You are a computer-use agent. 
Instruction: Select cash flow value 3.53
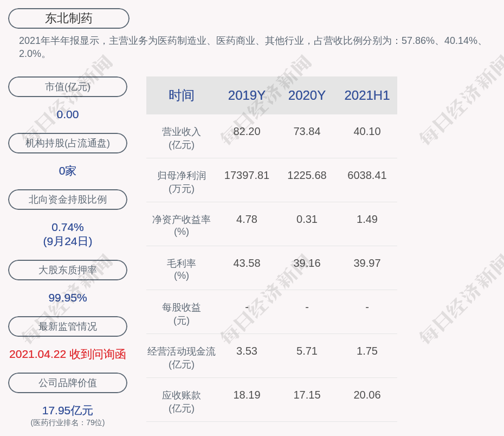[x=247, y=351]
